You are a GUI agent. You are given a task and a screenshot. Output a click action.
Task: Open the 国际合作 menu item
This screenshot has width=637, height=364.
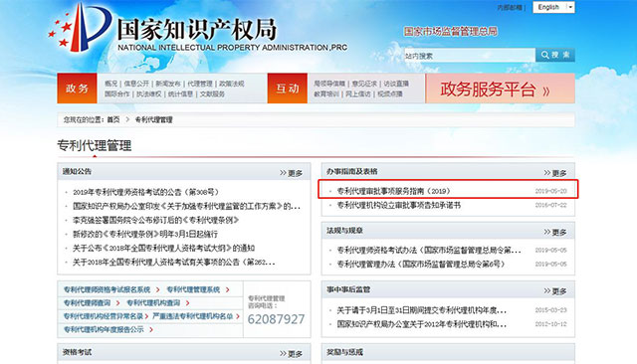[x=117, y=93]
